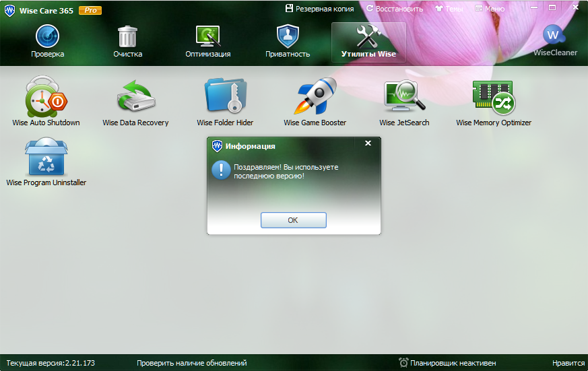Click Проверить наличие обновлений link
The width and height of the screenshot is (588, 371).
pos(192,363)
